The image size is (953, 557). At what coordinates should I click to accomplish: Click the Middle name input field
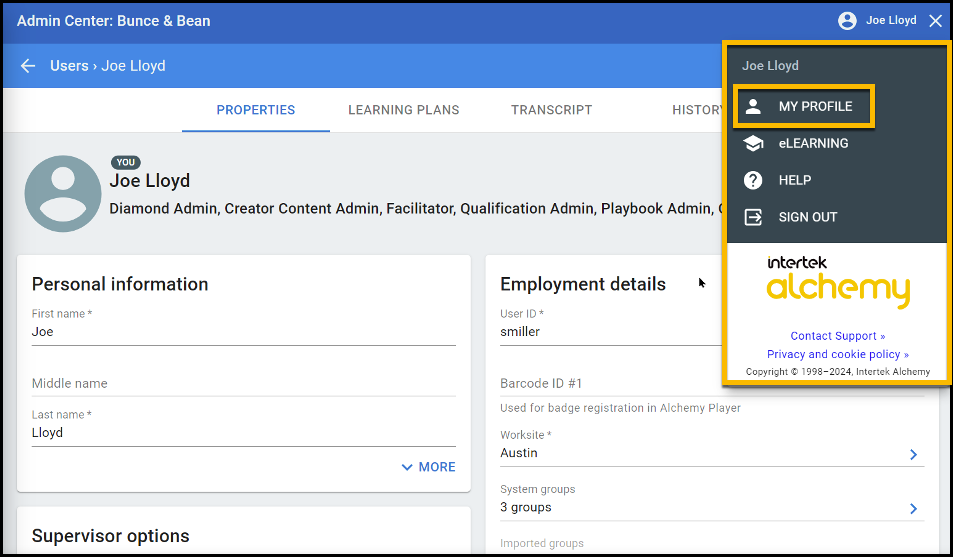pos(243,383)
